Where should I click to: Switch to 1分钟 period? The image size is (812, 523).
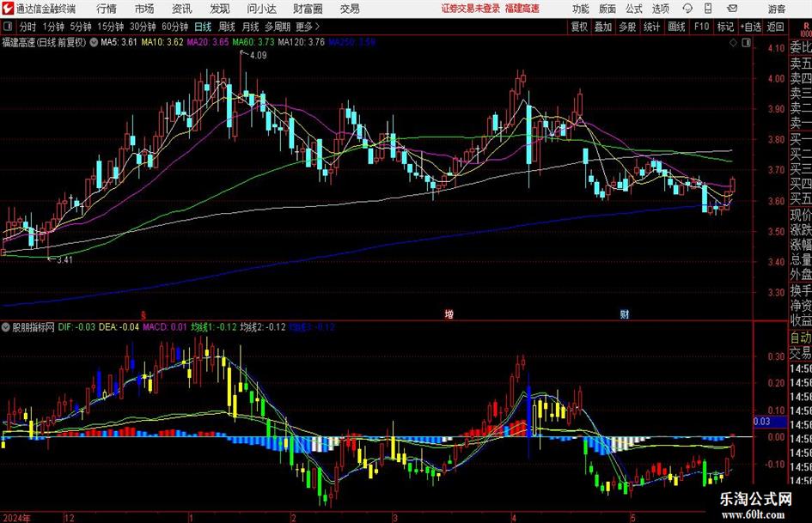pyautogui.click(x=53, y=27)
